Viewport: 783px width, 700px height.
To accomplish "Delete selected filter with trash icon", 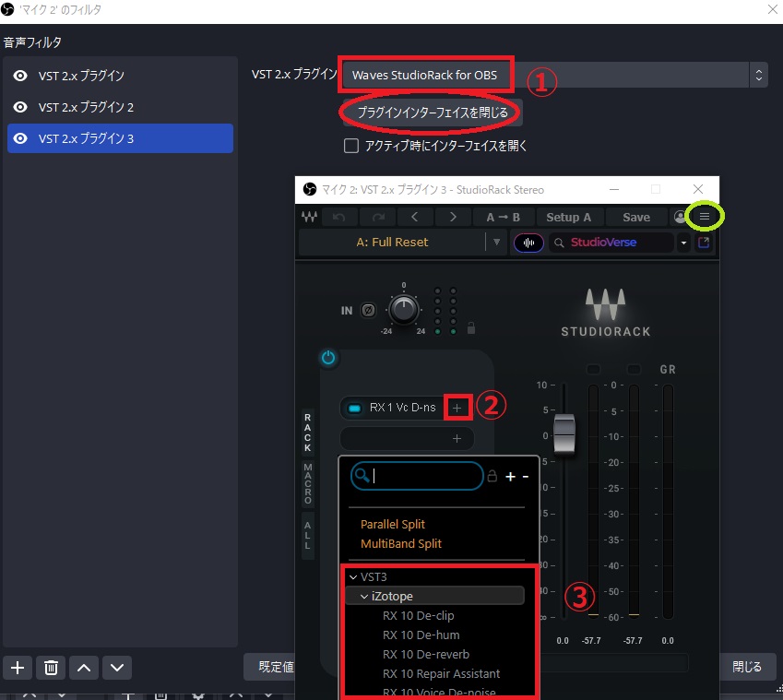I will (x=51, y=668).
